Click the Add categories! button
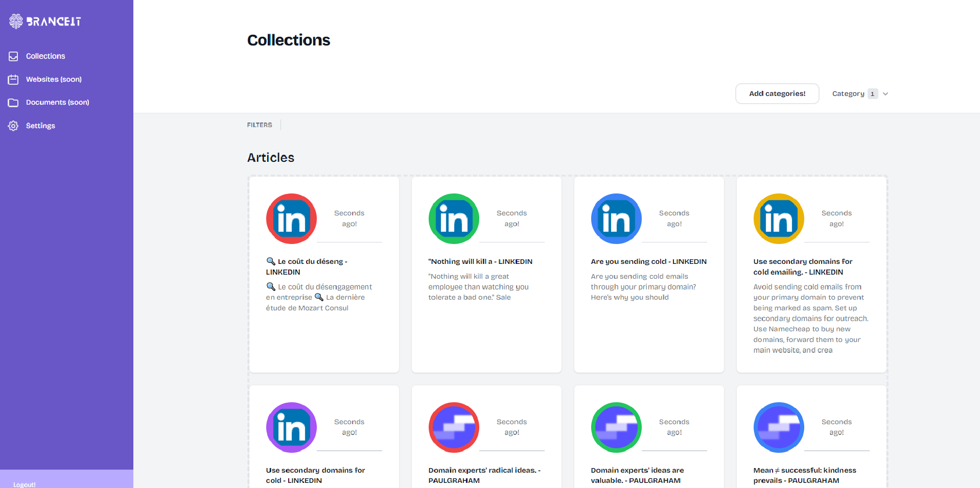 pyautogui.click(x=777, y=93)
